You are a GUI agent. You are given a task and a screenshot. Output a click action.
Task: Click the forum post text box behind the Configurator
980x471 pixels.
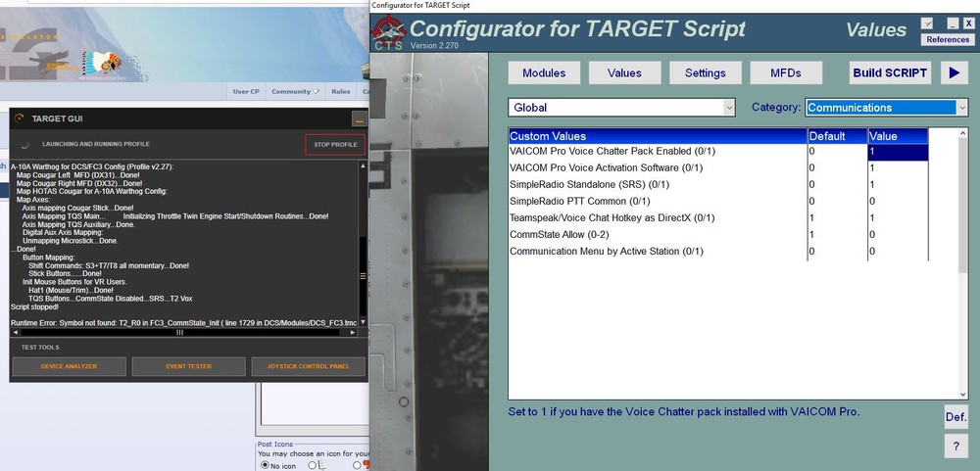pyautogui.click(x=315, y=405)
